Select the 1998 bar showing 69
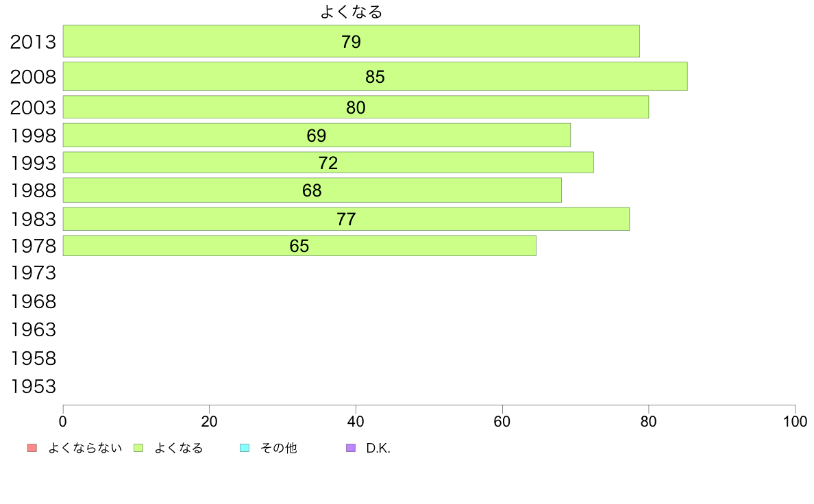Viewport: 814px width, 504px height. [x=317, y=135]
